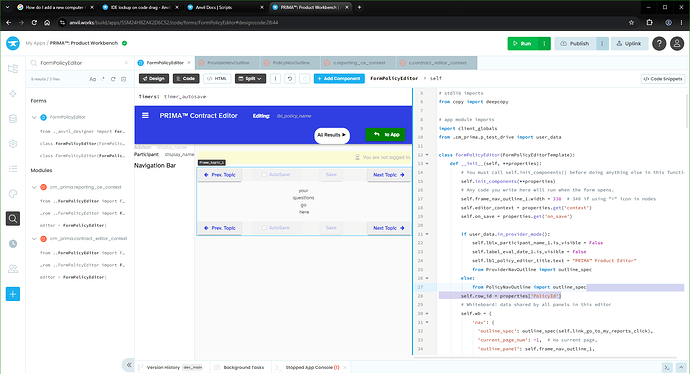Click lower Prev. Topic button
Image resolution: width=690 pixels, height=374 pixels.
(x=220, y=228)
